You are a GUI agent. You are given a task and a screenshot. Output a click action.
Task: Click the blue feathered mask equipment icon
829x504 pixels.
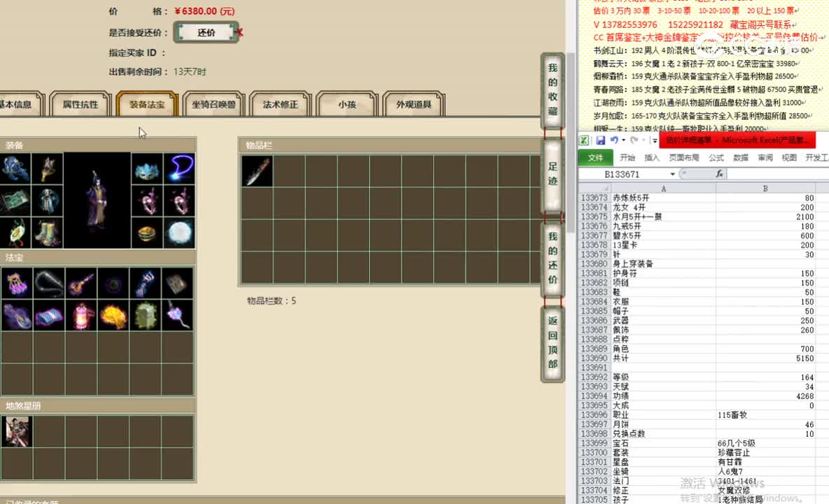point(147,169)
